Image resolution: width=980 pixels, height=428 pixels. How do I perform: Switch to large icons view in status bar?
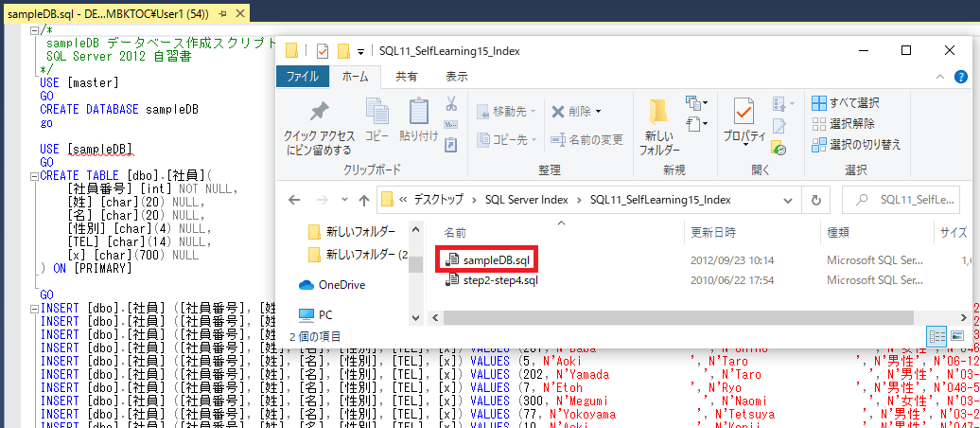click(956, 336)
